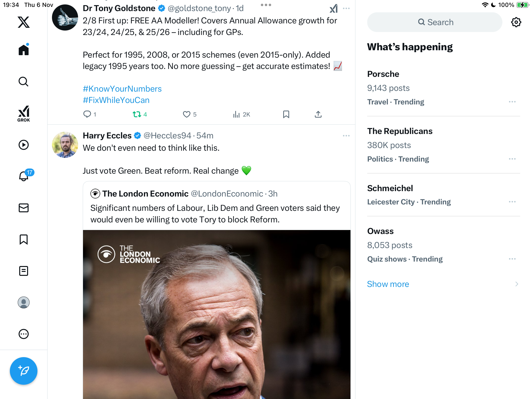Image resolution: width=532 pixels, height=399 pixels.
Task: Undo repost on Tony Goldstone's post
Action: pyautogui.click(x=137, y=114)
